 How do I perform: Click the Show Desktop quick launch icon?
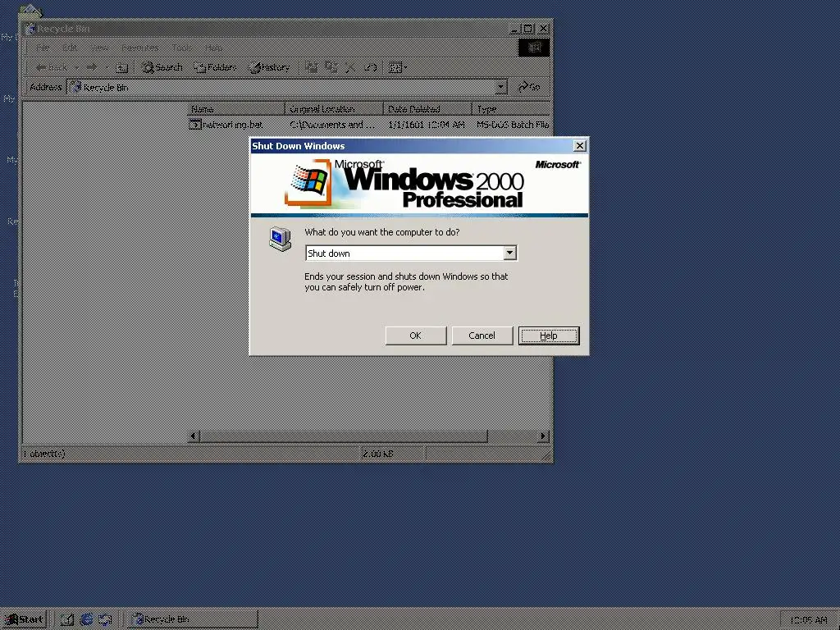click(x=67, y=620)
